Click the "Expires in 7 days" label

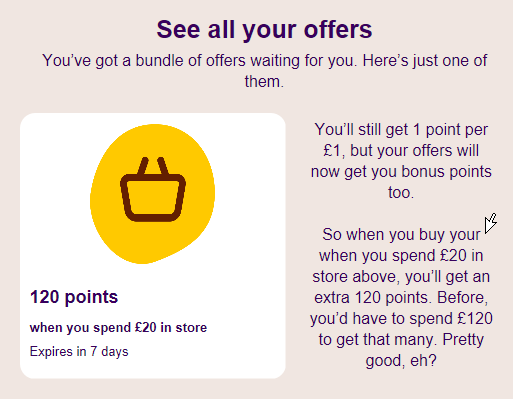click(x=79, y=352)
